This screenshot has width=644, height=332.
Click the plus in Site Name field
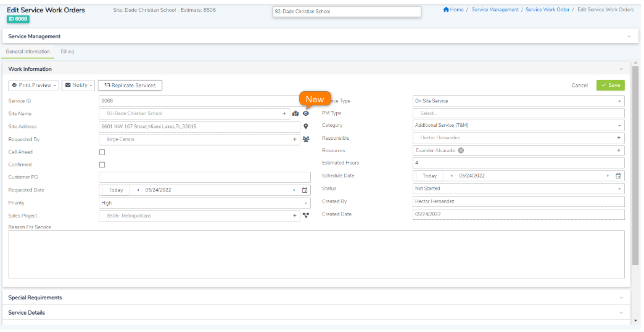pos(284,113)
